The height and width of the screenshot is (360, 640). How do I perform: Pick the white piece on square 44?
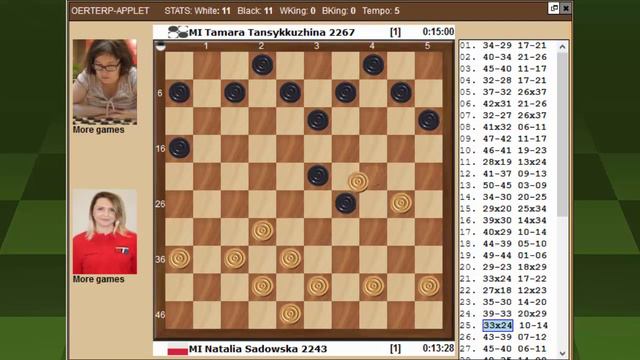[373, 286]
